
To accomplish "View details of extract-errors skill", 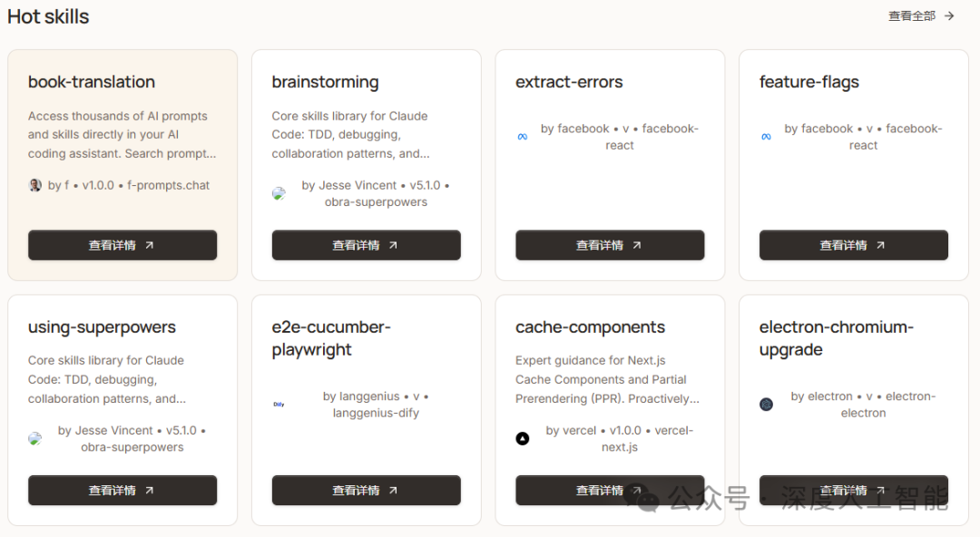I will click(610, 245).
